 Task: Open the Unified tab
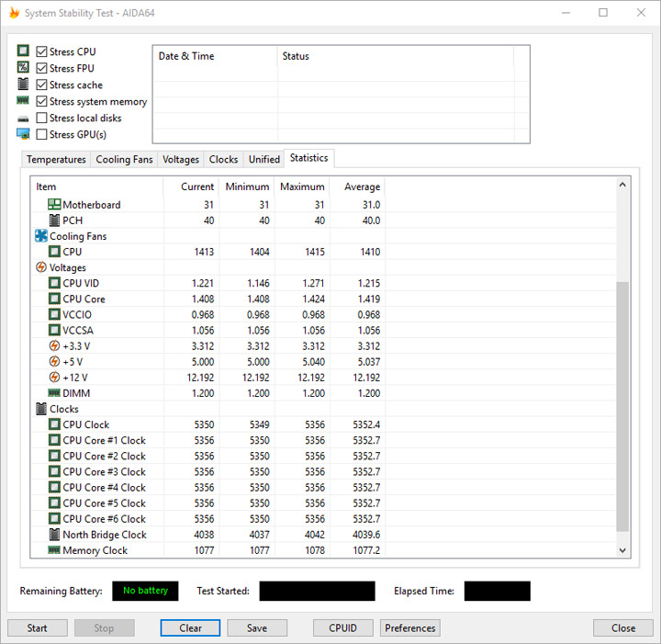tap(263, 160)
